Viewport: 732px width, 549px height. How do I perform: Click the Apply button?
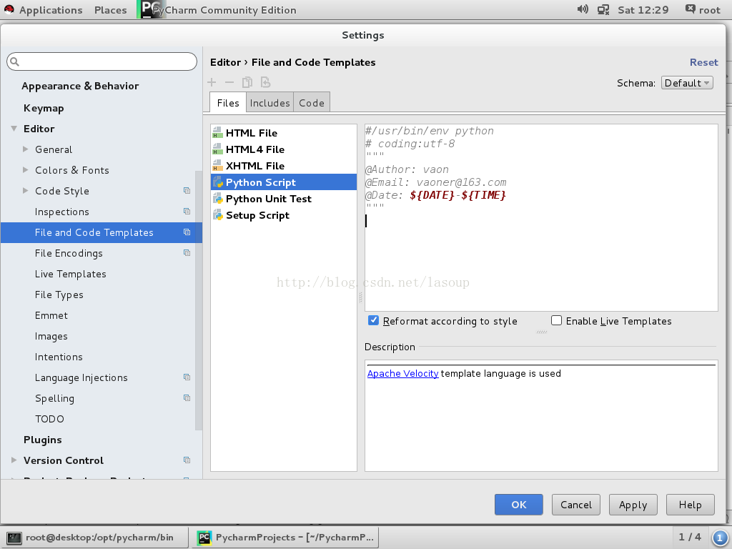pos(633,505)
